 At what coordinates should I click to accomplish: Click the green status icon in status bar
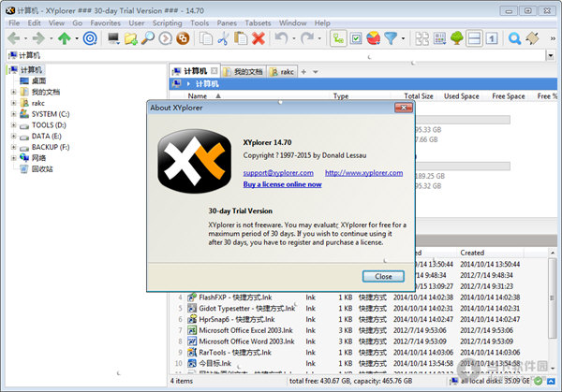click(538, 382)
